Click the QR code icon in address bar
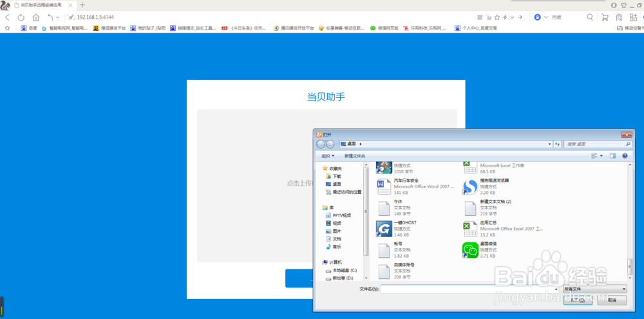 [x=480, y=17]
